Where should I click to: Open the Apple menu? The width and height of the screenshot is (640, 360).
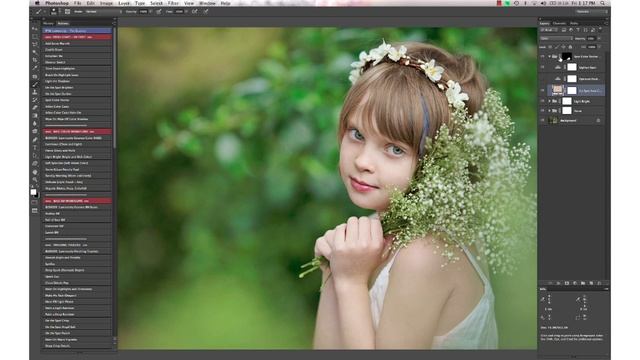tap(38, 3)
